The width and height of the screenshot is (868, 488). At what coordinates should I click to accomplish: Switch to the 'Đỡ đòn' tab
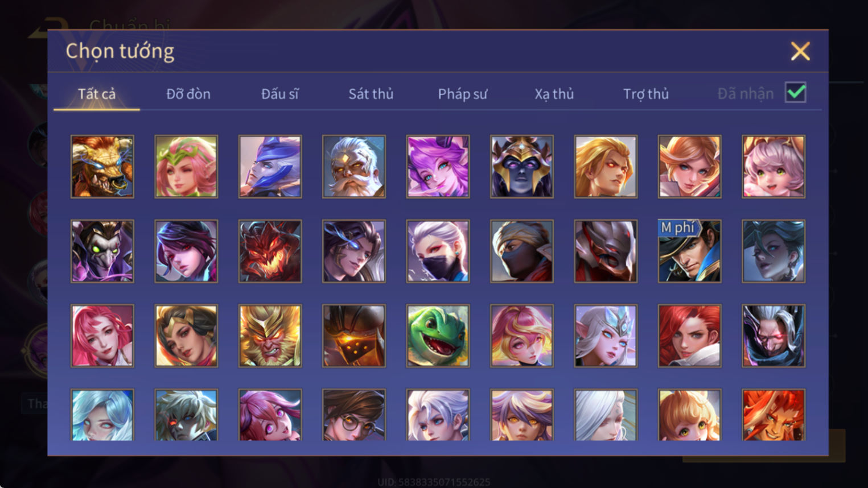(x=188, y=94)
